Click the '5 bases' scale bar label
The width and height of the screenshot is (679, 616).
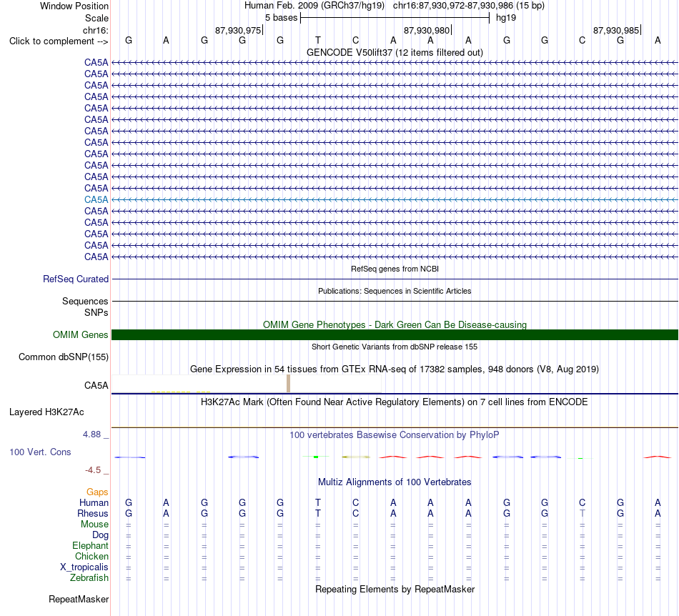click(x=281, y=18)
